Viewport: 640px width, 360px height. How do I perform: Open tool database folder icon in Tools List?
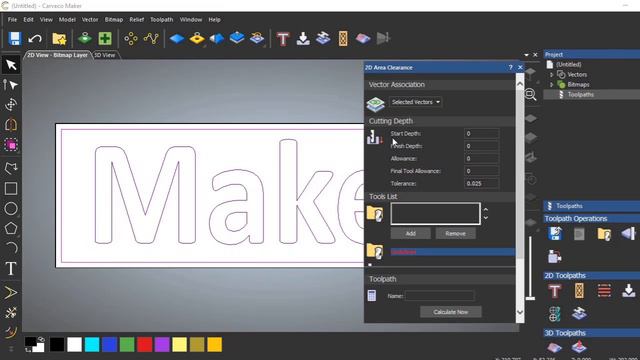tap(374, 213)
